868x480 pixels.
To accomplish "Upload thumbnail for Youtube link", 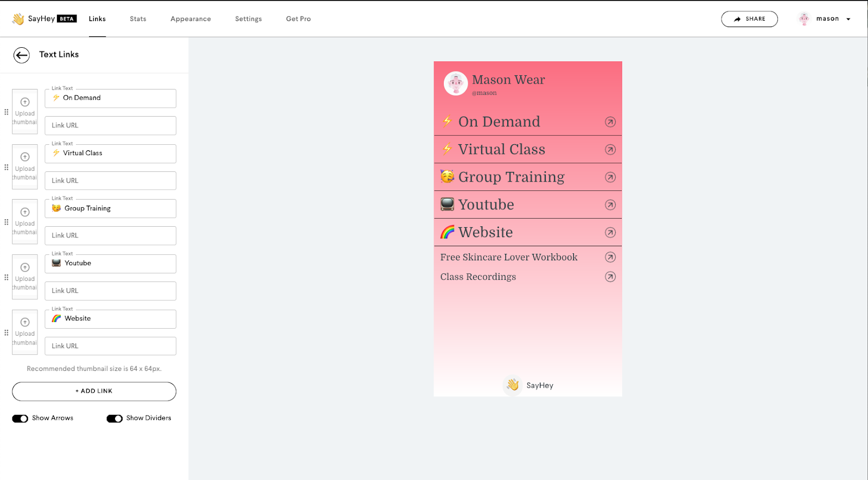I will [x=25, y=277].
